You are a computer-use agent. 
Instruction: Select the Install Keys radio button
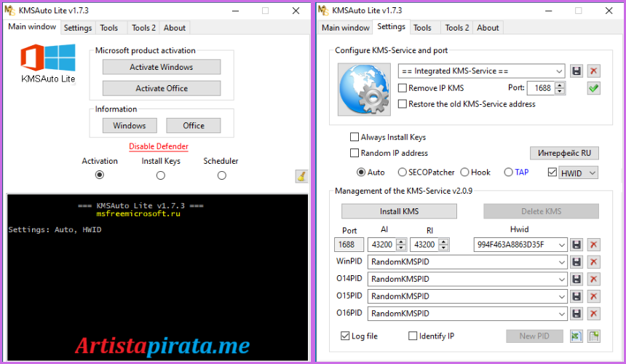160,175
